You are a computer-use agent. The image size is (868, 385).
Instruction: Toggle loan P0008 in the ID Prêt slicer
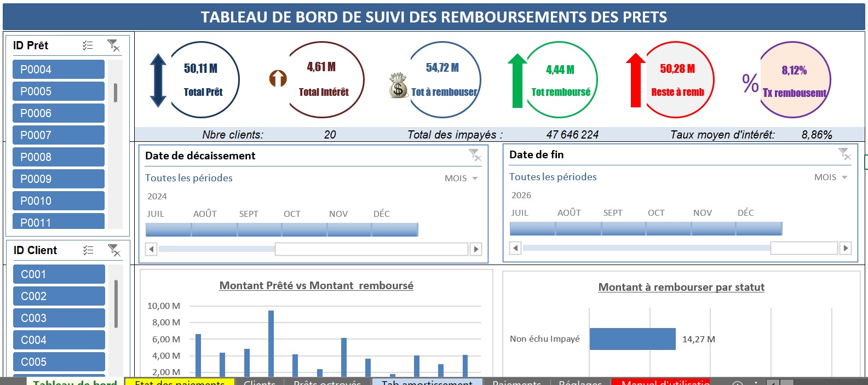[58, 157]
